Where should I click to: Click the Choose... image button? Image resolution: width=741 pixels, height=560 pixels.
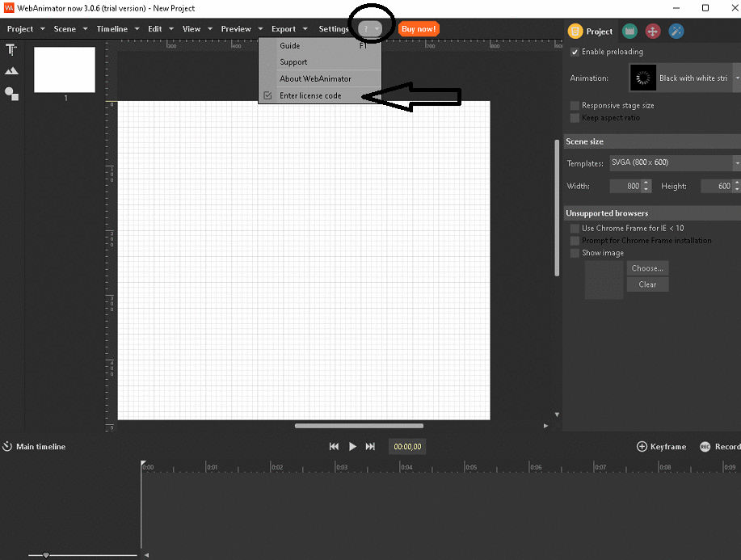[647, 268]
